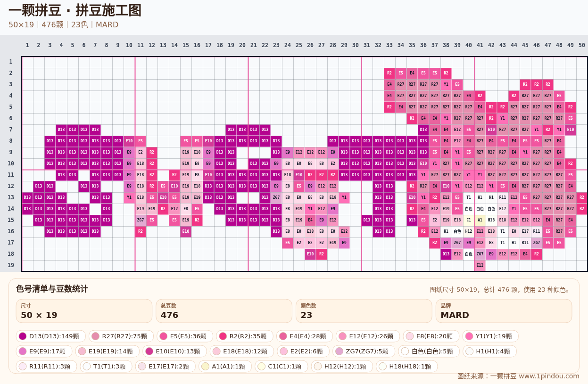Viewport: 588px width, 384px height.
Task: Click the T1 legend entry with 3 beads
Action: pos(106,367)
